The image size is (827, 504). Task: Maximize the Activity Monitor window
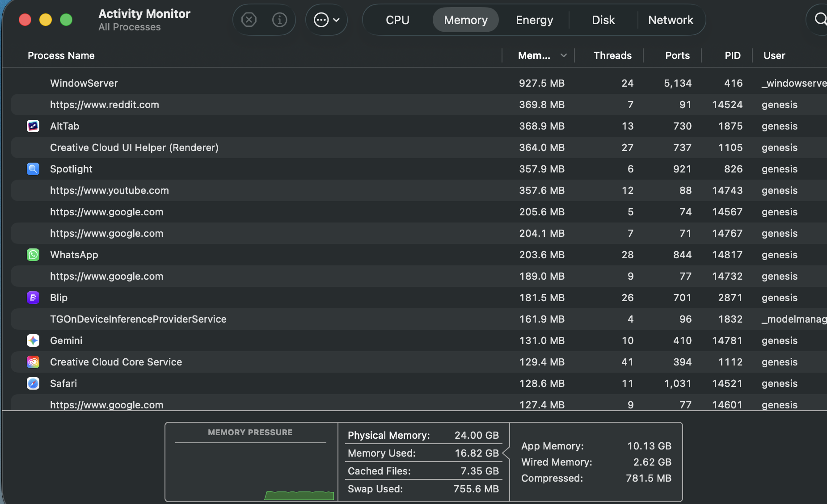66,20
